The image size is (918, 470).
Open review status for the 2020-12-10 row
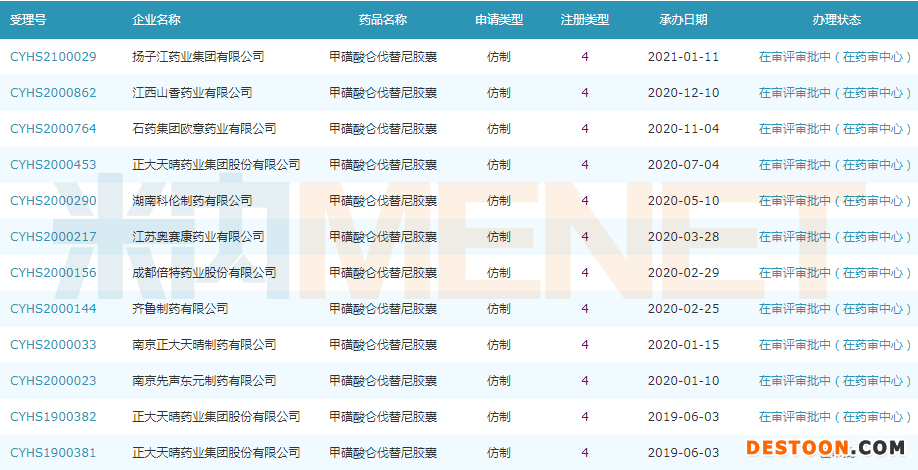835,93
